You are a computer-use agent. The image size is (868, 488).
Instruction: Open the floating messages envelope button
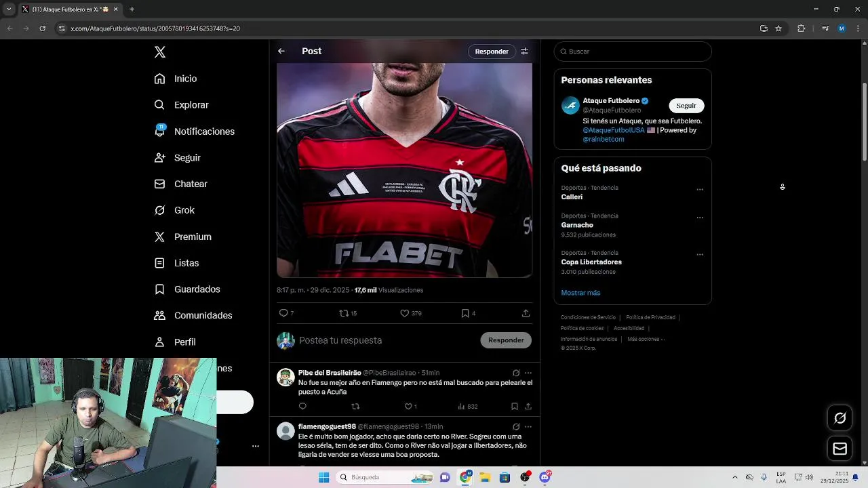[840, 449]
